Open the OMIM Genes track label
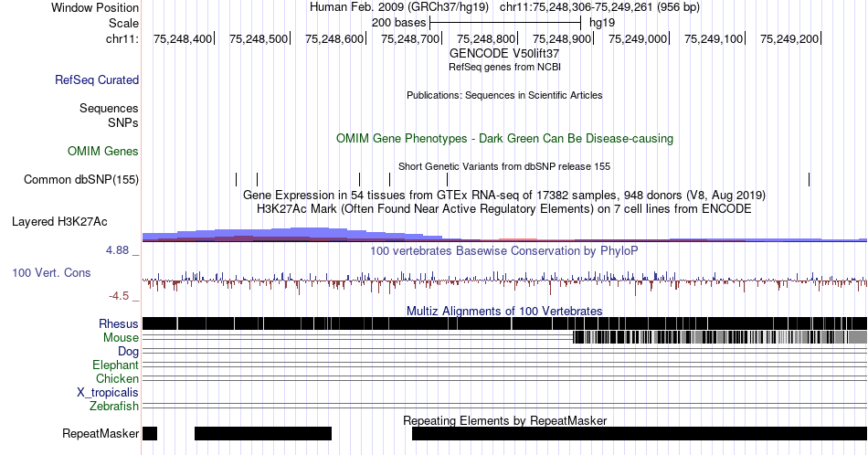Viewport: 868px width, 455px height. click(x=103, y=151)
